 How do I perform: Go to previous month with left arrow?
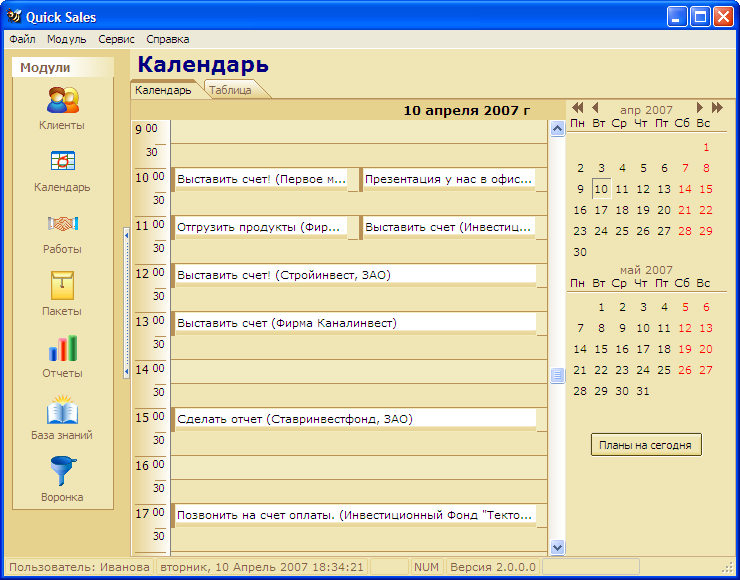(x=595, y=108)
